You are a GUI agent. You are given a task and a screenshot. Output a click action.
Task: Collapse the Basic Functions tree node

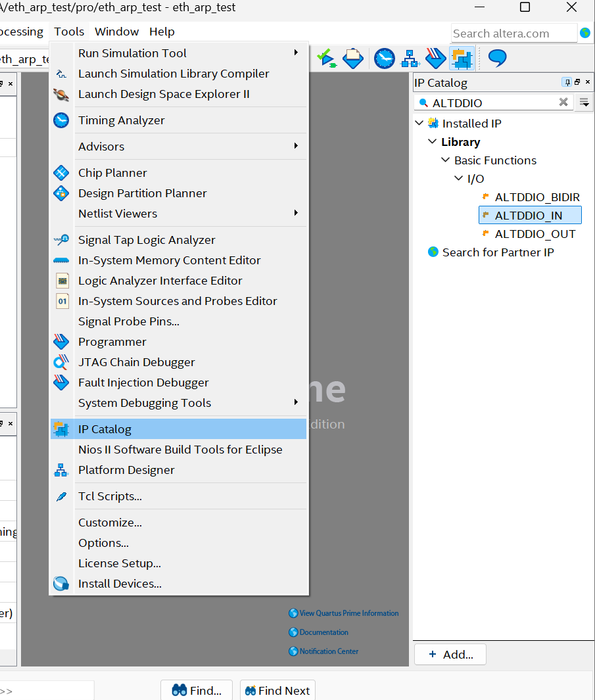coord(445,160)
